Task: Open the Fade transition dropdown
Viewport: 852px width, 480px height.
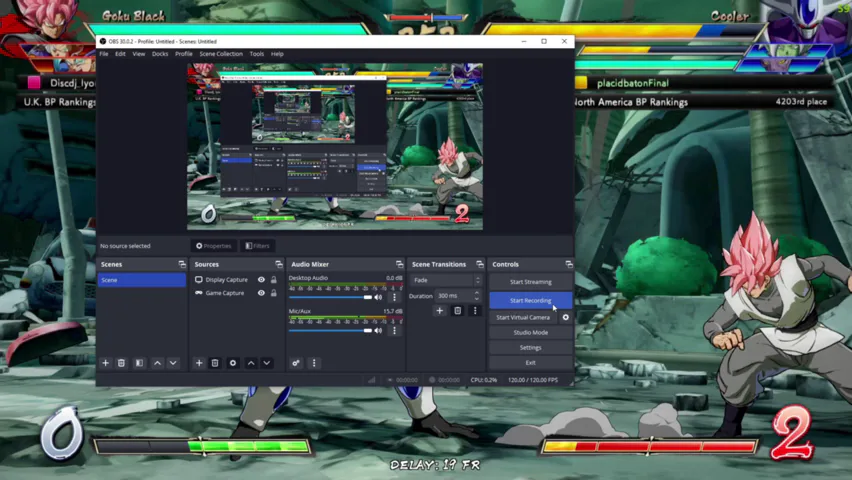Action: tap(446, 280)
